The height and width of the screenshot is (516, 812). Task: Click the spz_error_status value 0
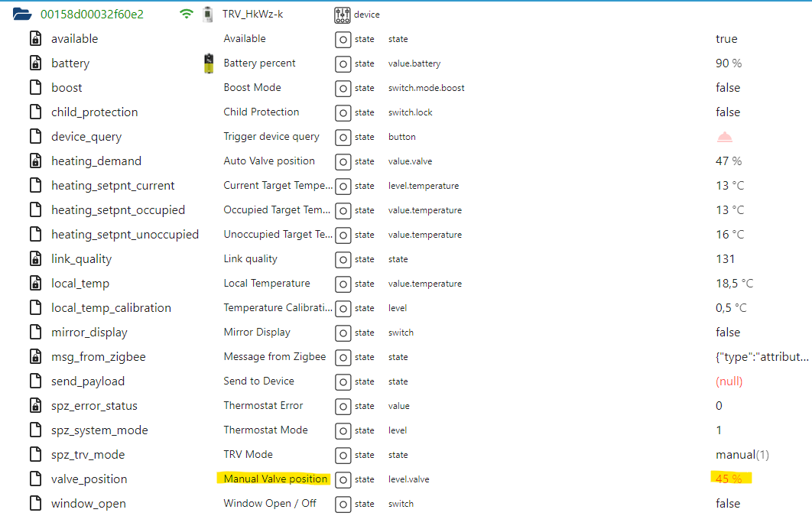point(719,406)
